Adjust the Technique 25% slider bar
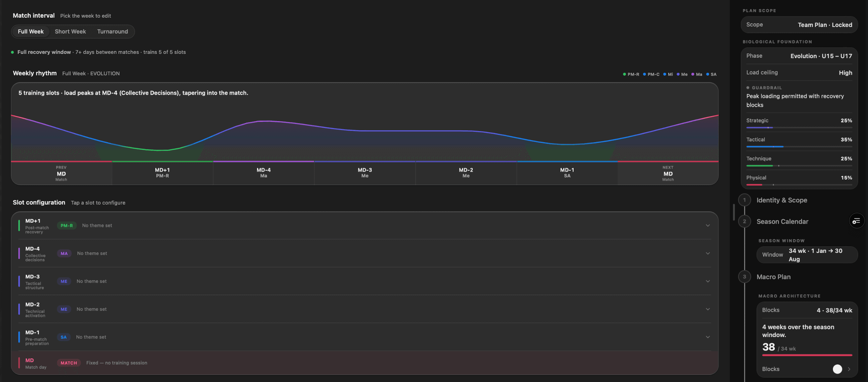The width and height of the screenshot is (868, 382). (x=799, y=166)
